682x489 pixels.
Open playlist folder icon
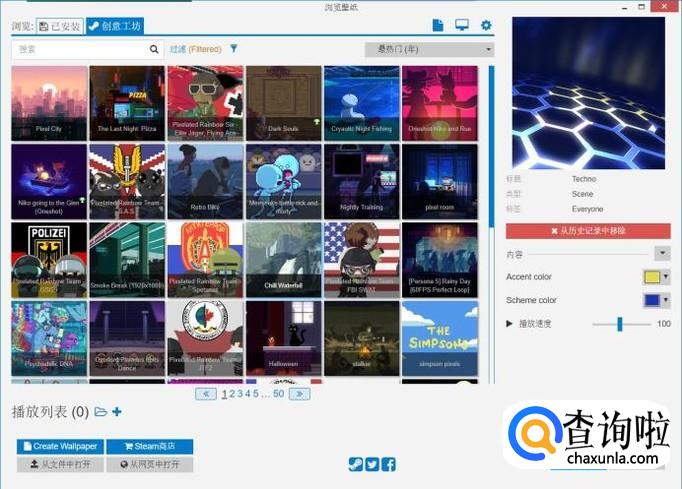[x=100, y=412]
